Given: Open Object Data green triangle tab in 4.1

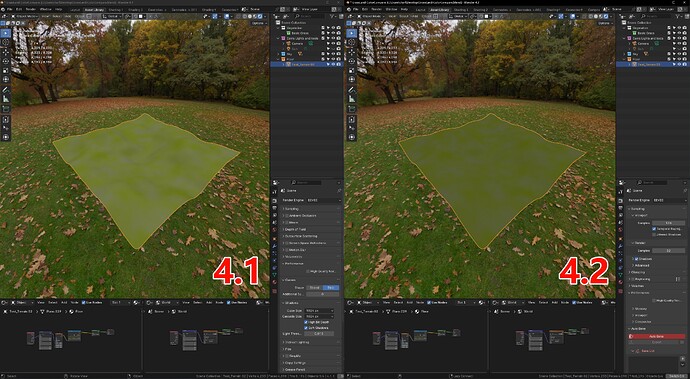Looking at the screenshot, I should pyautogui.click(x=275, y=275).
